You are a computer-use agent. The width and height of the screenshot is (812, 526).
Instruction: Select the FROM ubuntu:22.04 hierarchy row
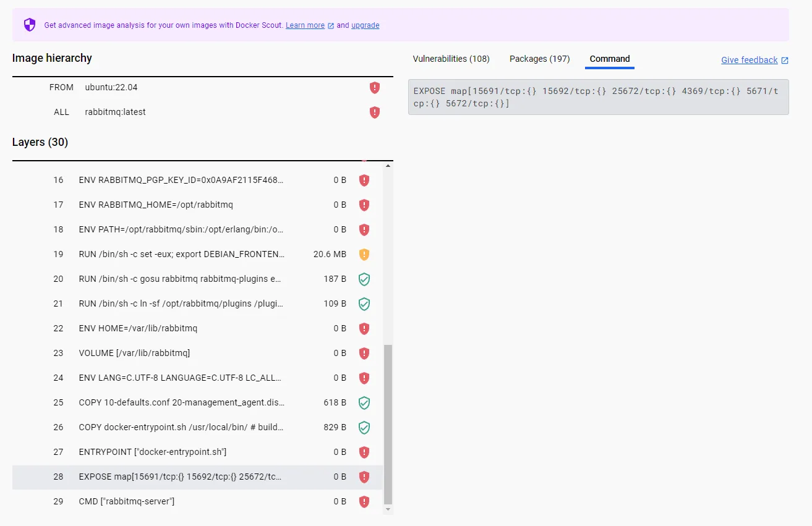[186, 87]
